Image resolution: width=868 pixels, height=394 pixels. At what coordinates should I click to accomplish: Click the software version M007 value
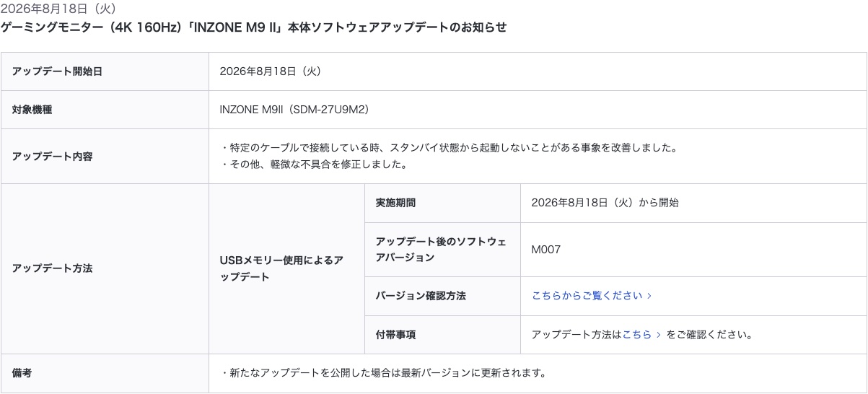pos(545,249)
